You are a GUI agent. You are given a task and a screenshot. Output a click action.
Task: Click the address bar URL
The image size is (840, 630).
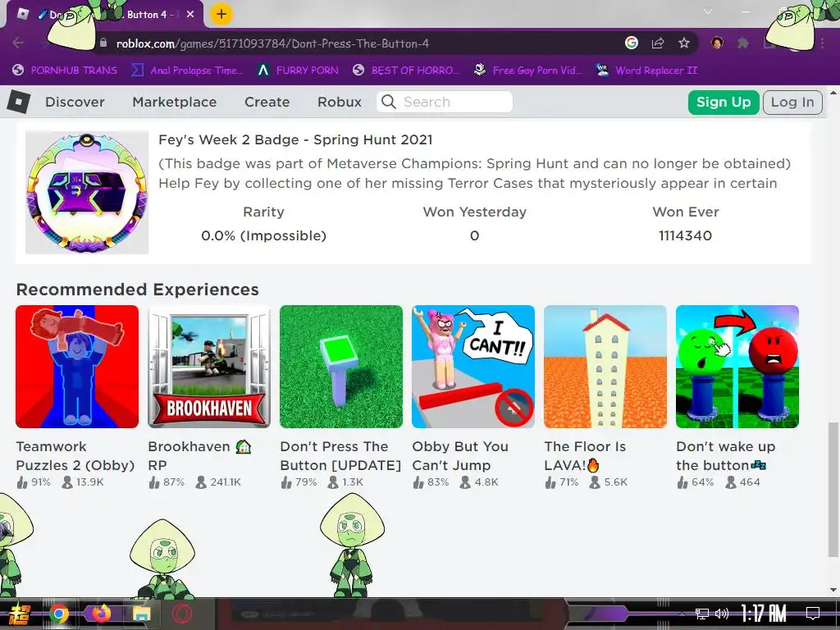pos(272,43)
